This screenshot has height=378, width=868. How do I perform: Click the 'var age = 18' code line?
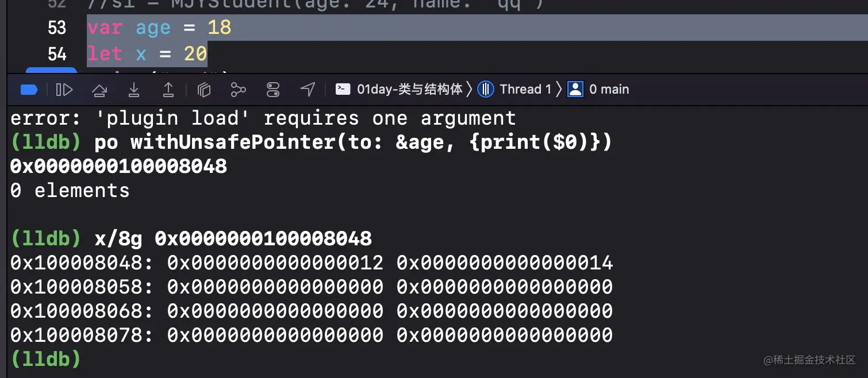[159, 28]
